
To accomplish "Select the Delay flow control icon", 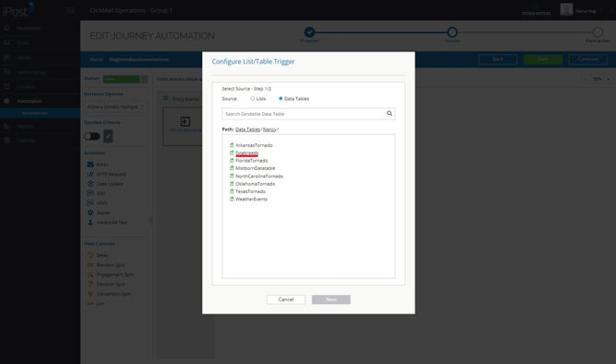I will (90, 256).
